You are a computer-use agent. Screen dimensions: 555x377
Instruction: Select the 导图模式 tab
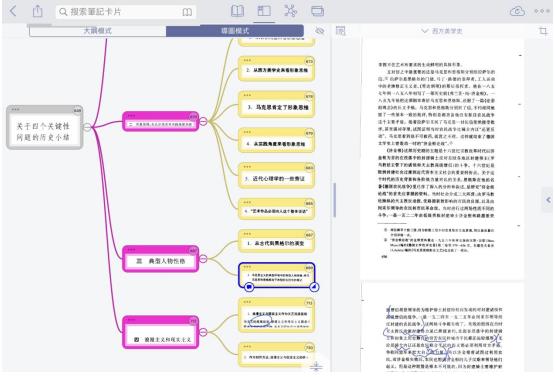pos(235,31)
